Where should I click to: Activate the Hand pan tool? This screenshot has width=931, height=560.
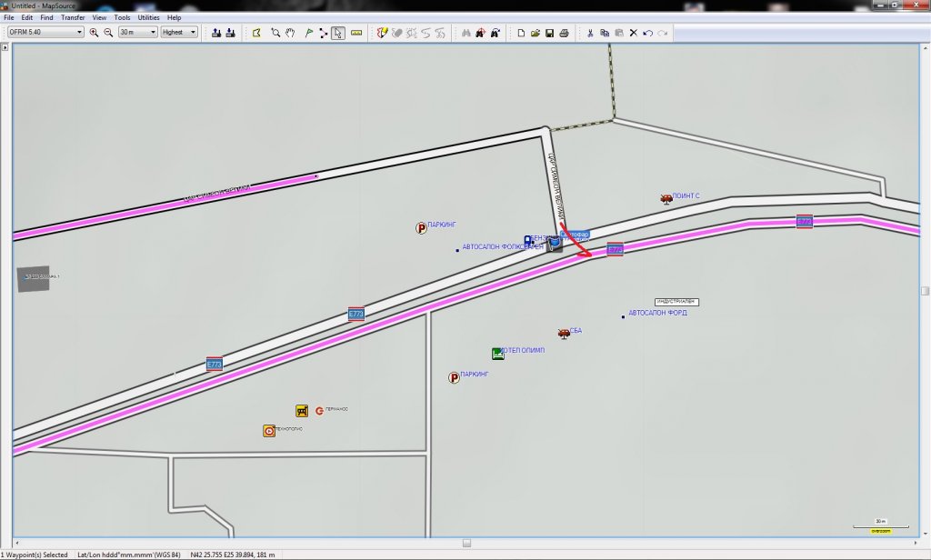(290, 33)
